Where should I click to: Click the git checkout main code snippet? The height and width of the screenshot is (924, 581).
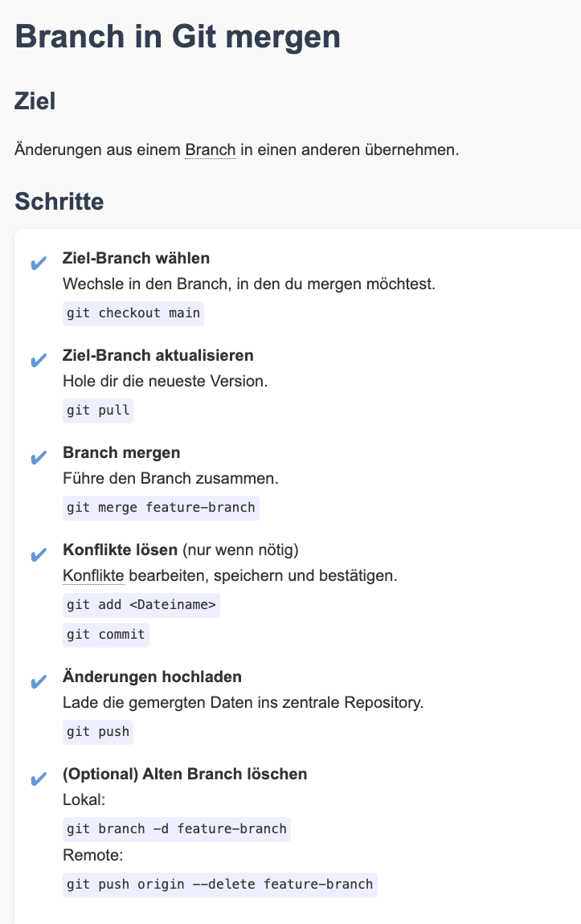click(x=133, y=313)
